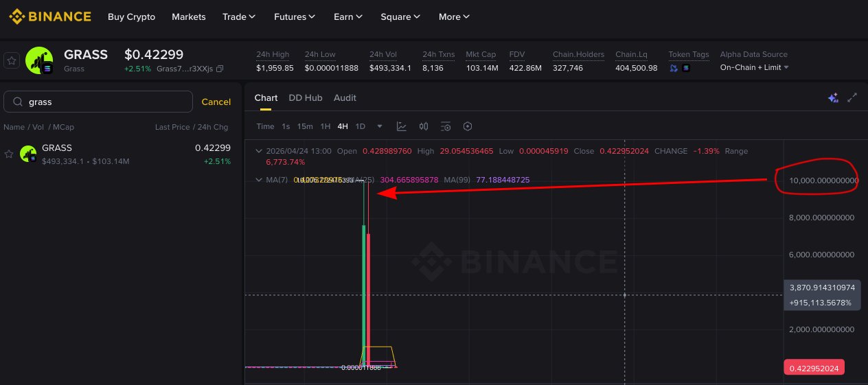Select 15m time interval
Image resolution: width=868 pixels, height=385 pixels.
[x=305, y=126]
